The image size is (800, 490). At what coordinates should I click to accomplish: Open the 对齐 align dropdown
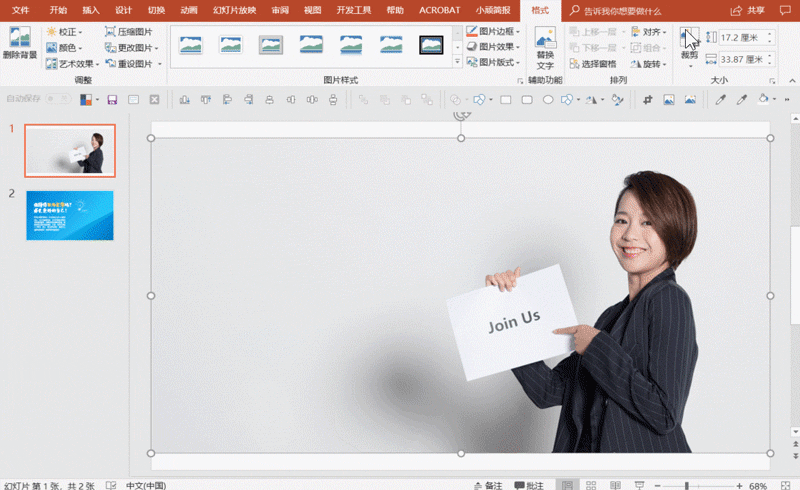tap(649, 32)
